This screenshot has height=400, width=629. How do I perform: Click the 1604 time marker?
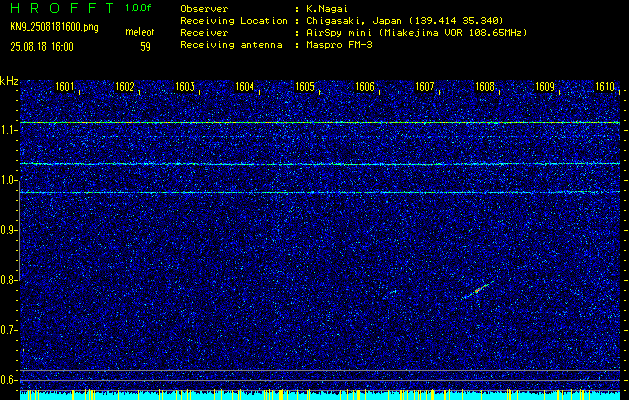[x=245, y=87]
